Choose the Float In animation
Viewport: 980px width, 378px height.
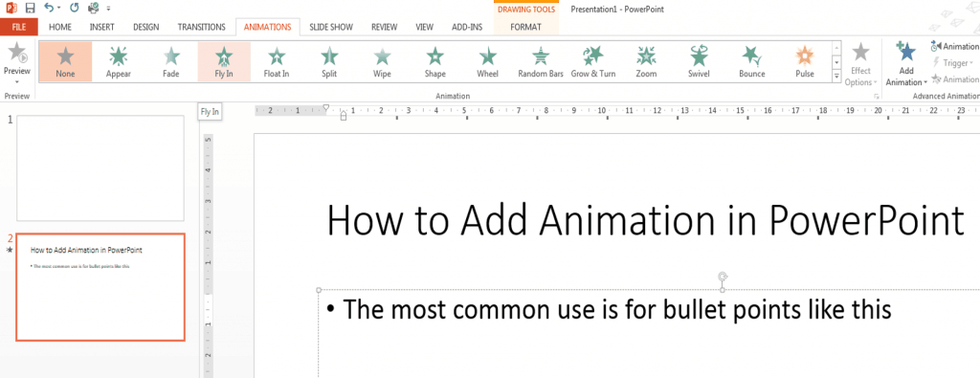pos(277,61)
